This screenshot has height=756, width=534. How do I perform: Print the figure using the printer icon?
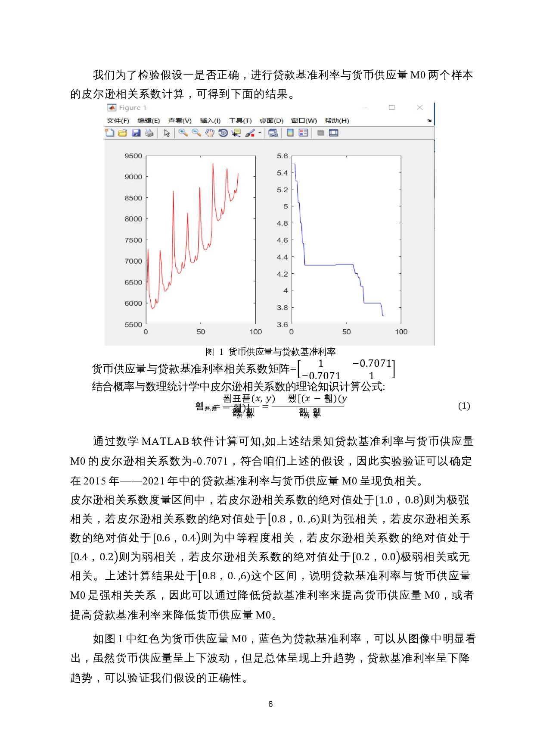149,133
